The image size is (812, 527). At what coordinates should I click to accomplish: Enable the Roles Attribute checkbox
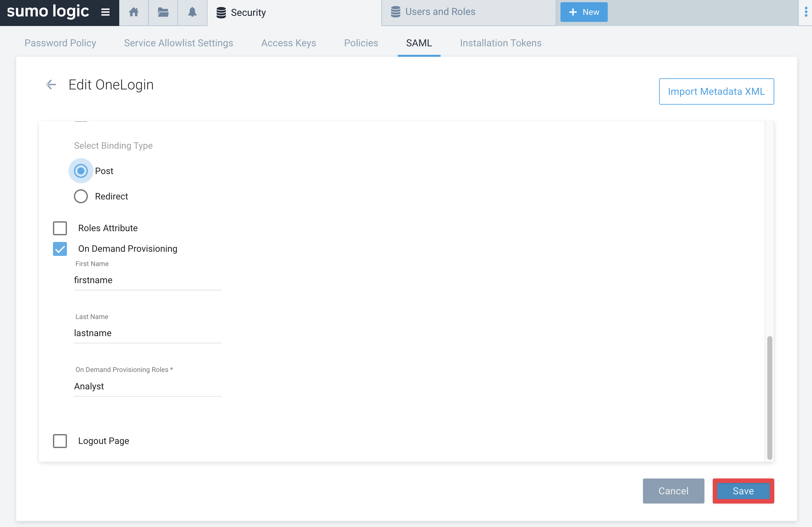point(60,228)
